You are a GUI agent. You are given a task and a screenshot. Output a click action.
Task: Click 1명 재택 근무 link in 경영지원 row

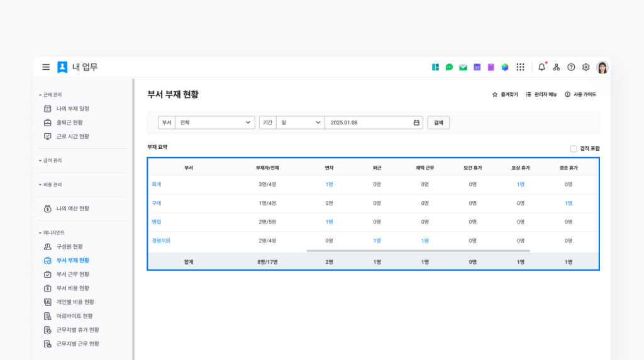(x=425, y=241)
